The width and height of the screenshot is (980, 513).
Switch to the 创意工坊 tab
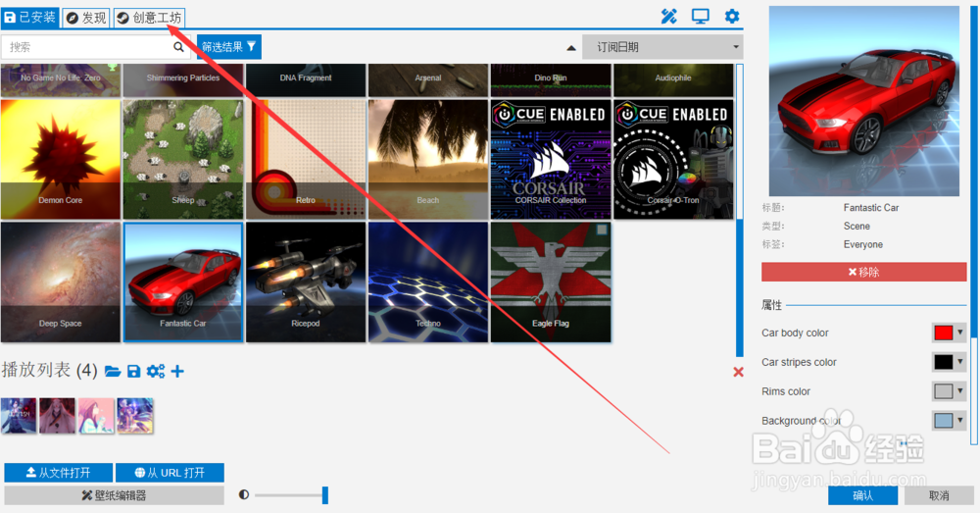tap(149, 18)
